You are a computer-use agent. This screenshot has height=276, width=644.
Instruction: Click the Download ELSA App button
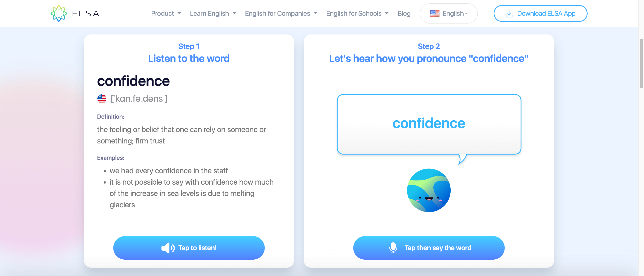(540, 13)
